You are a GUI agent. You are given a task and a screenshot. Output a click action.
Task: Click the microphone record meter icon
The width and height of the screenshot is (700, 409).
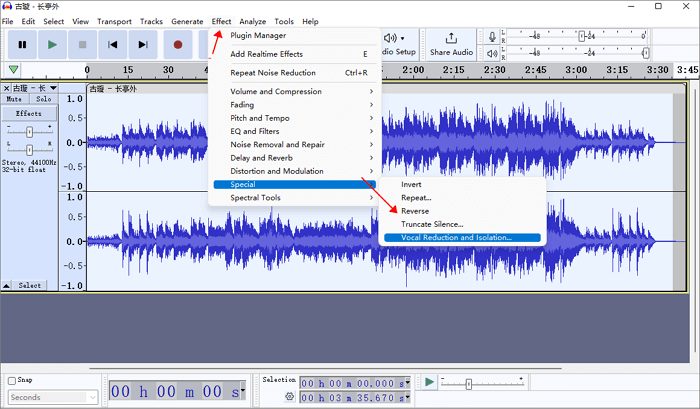492,37
